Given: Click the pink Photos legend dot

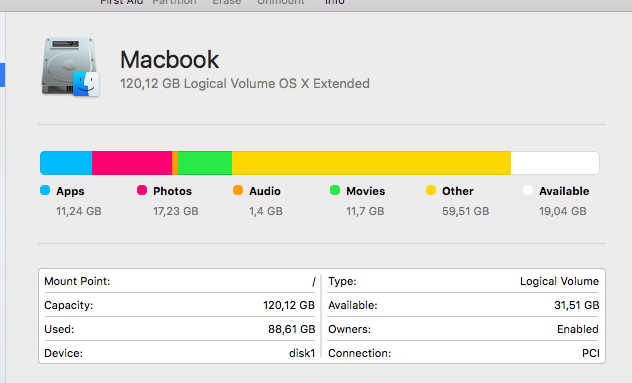Looking at the screenshot, I should pos(142,190).
